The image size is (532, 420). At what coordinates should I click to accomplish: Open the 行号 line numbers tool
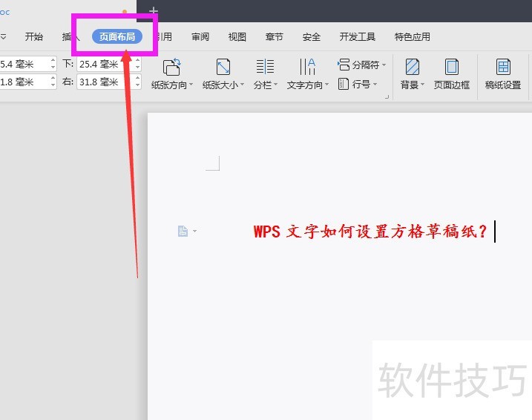358,84
